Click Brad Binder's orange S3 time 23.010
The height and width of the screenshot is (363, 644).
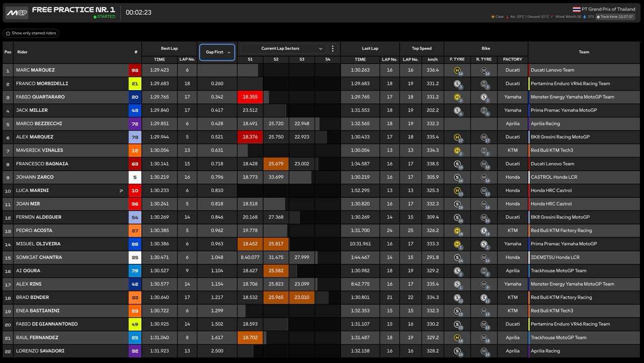pyautogui.click(x=302, y=298)
